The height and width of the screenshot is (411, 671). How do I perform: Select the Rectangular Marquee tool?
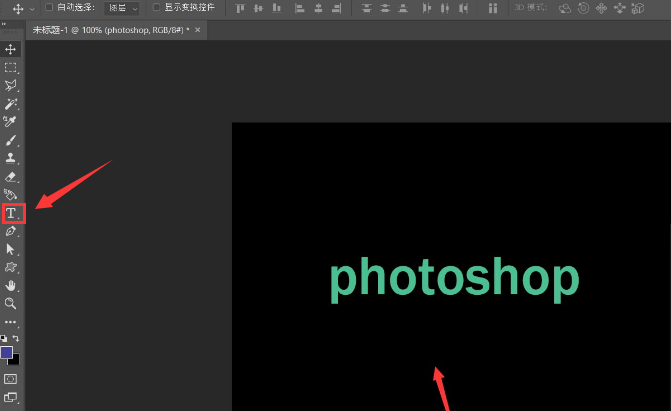coord(10,68)
